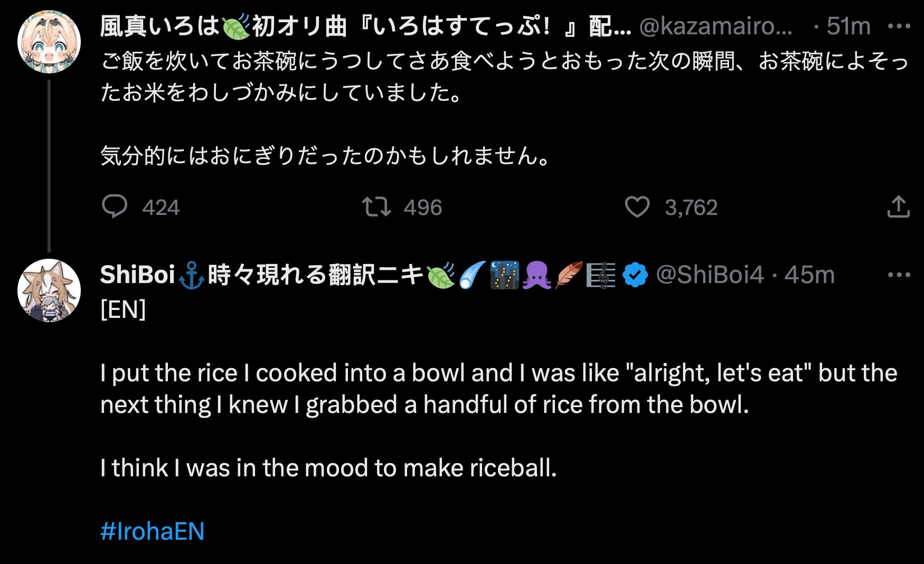This screenshot has height=564, width=924.
Task: Open more options menu on ShiBoi's reply
Action: (899, 275)
